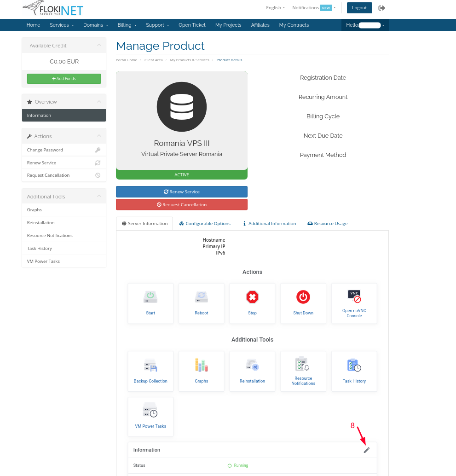Viewport: 456px width, 476px height.
Task: Expand the Services menu dropdown
Action: 62,25
